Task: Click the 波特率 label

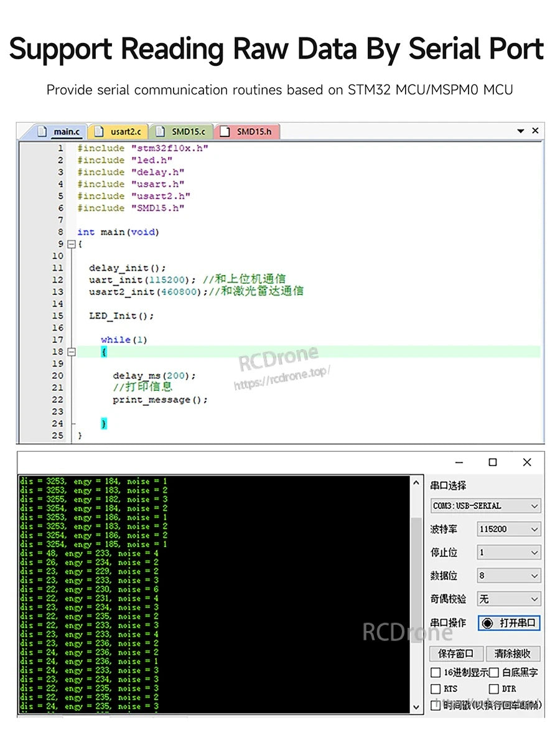Action: click(444, 530)
